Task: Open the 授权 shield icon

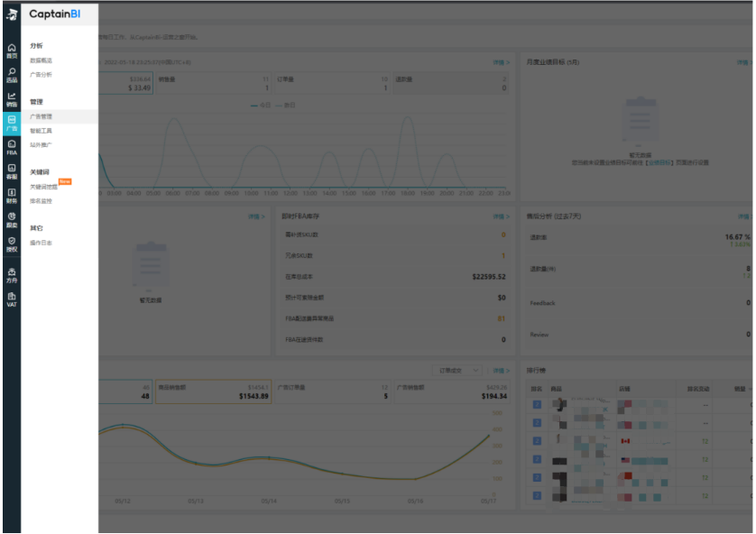Action: click(11, 244)
